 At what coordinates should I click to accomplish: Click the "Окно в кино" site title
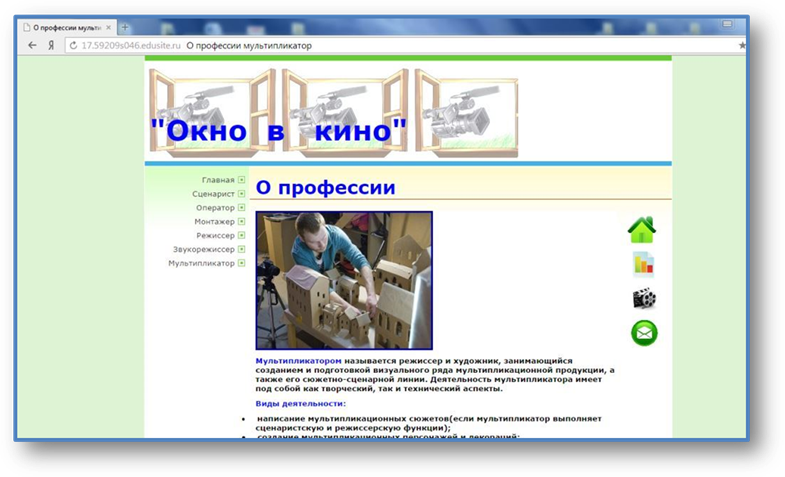point(278,131)
